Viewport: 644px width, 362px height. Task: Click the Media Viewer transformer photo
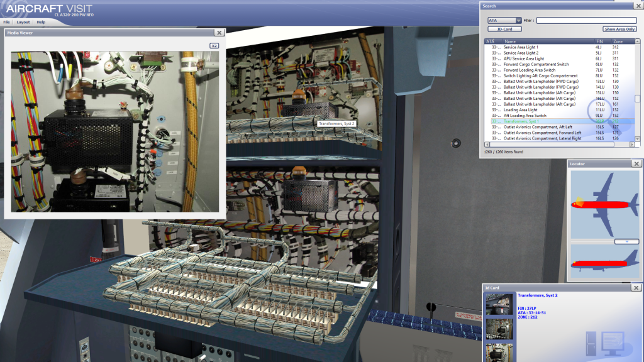point(115,131)
